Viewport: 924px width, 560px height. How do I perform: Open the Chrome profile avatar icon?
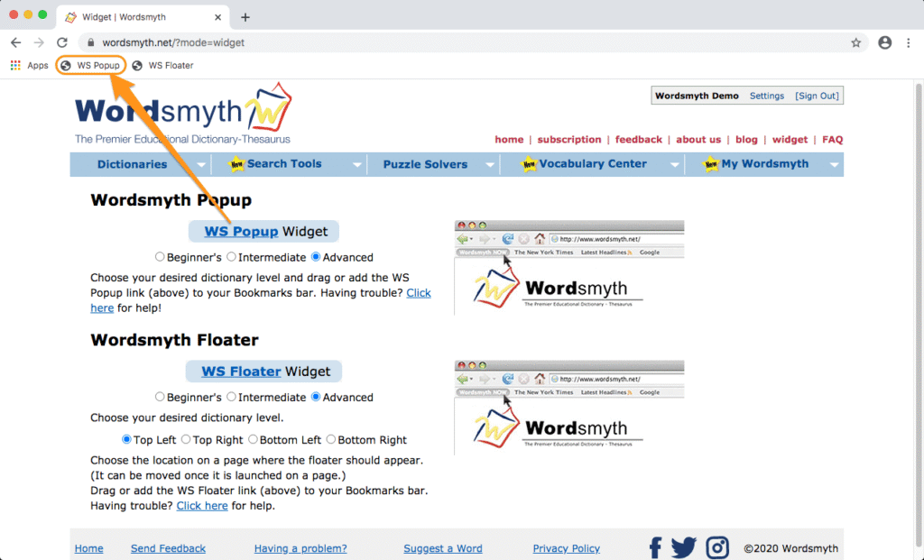coord(884,42)
